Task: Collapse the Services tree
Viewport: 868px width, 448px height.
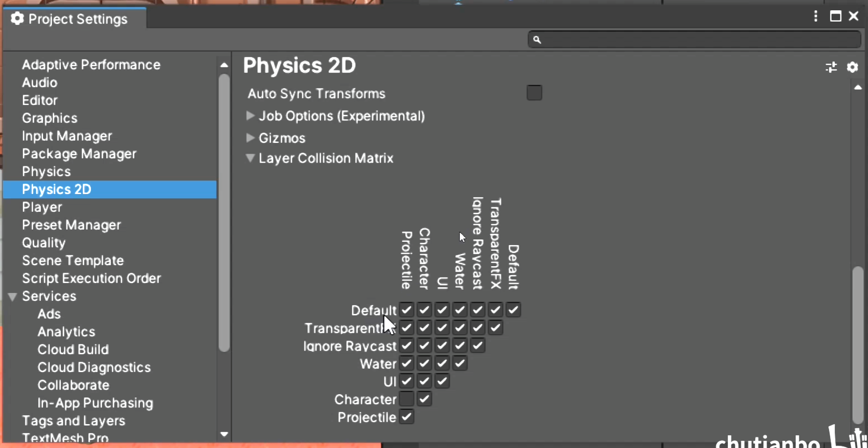Action: point(12,296)
